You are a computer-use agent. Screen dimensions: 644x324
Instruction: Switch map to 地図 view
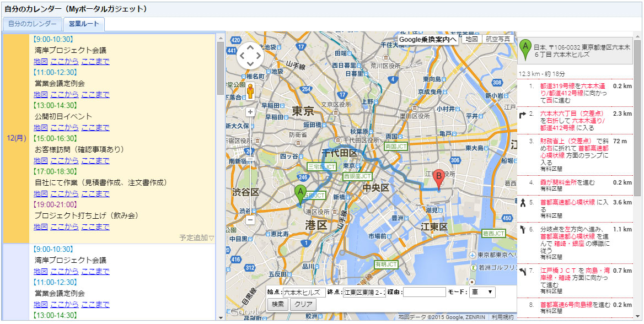(x=472, y=39)
